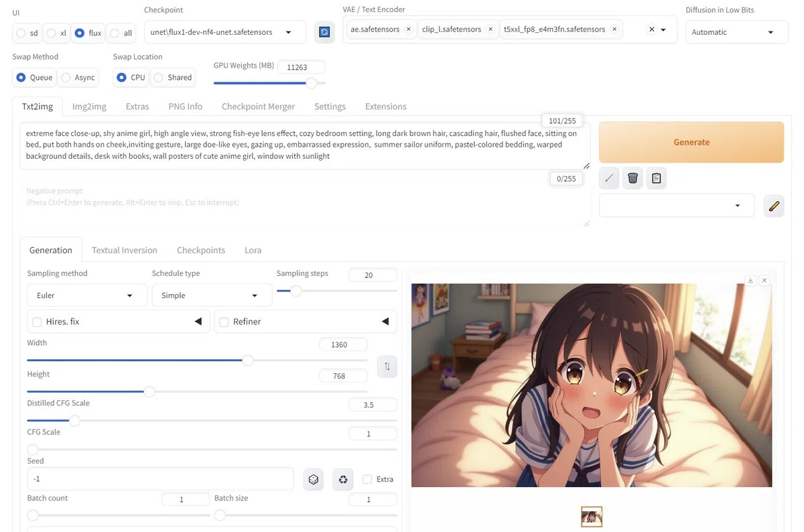Download the generated image
The width and height of the screenshot is (804, 532).
click(751, 280)
